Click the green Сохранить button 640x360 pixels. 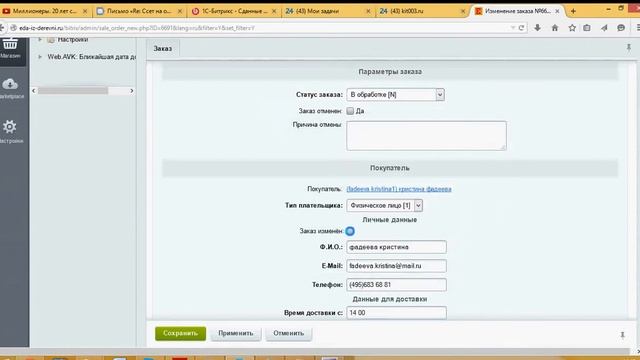pyautogui.click(x=180, y=333)
